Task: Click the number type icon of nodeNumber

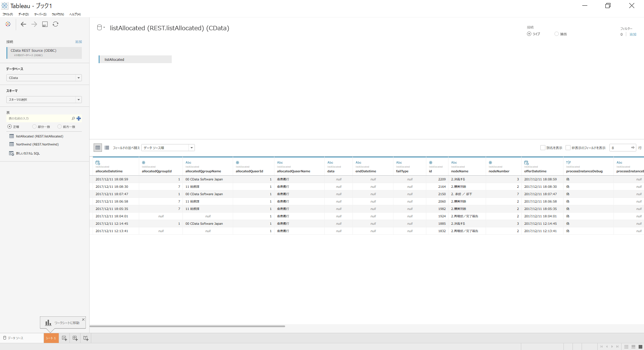Action: (490, 163)
